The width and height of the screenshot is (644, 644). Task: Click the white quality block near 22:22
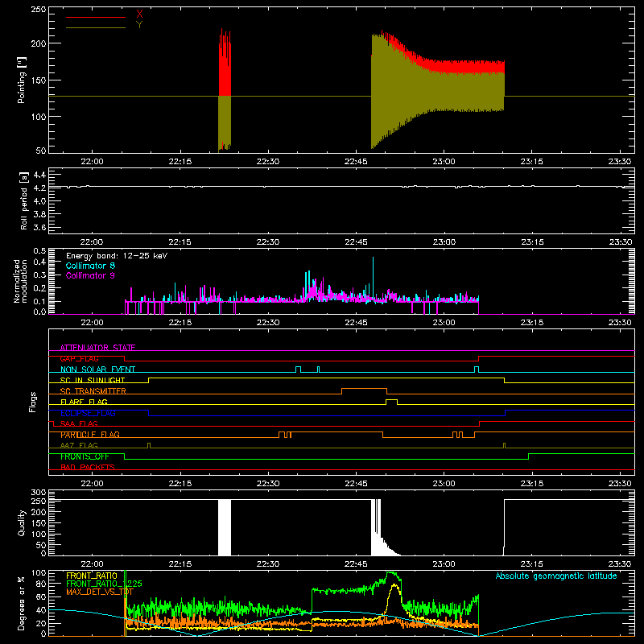(x=225, y=527)
